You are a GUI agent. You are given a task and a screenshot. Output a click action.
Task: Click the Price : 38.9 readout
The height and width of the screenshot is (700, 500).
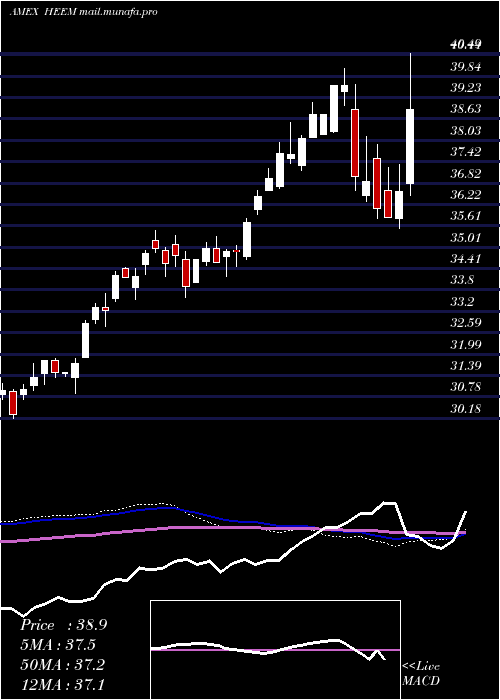(63, 625)
